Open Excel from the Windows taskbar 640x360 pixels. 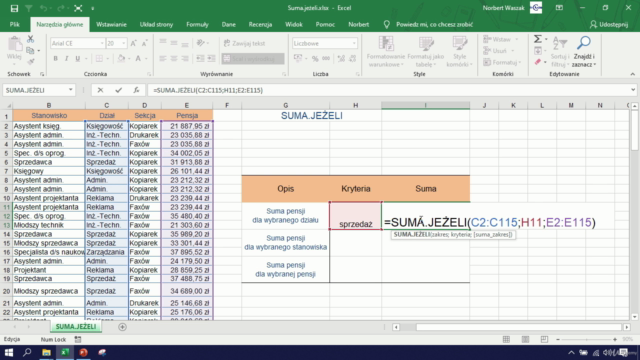point(65,352)
